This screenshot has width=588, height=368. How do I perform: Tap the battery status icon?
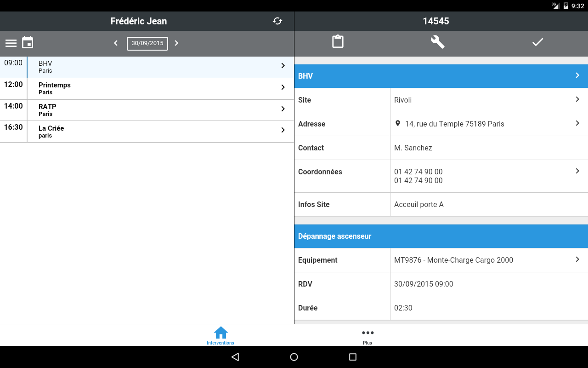566,6
